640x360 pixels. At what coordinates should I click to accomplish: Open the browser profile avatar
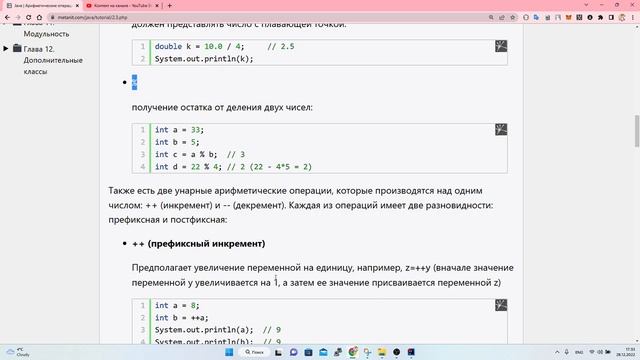click(x=622, y=18)
